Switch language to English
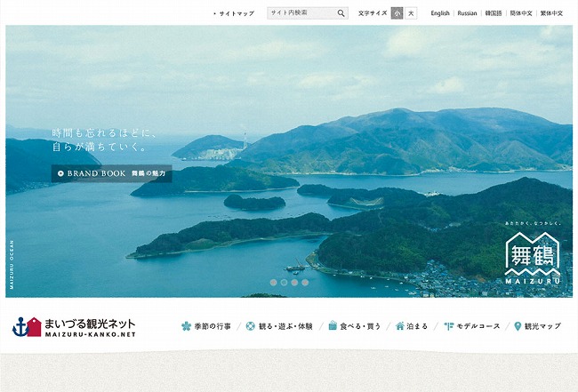The height and width of the screenshot is (392, 578). point(440,13)
